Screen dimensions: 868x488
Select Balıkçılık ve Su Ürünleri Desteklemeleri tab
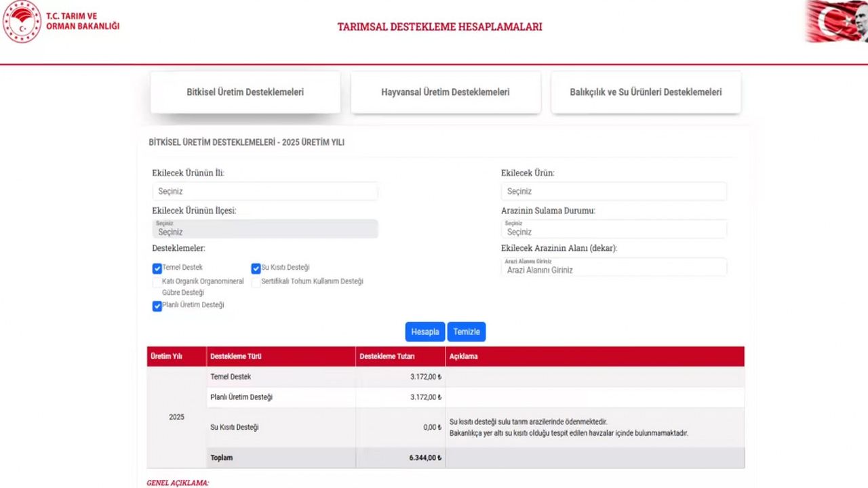click(x=646, y=92)
